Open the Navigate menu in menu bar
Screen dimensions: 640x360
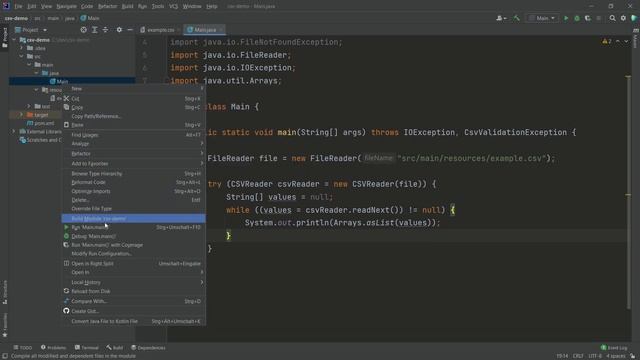[x=66, y=6]
